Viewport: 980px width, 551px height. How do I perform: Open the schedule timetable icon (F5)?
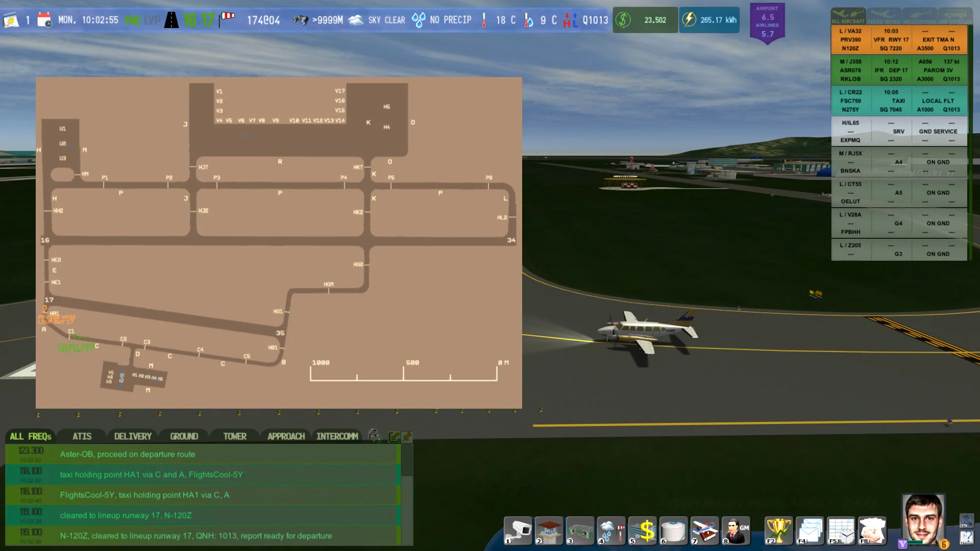tap(841, 531)
